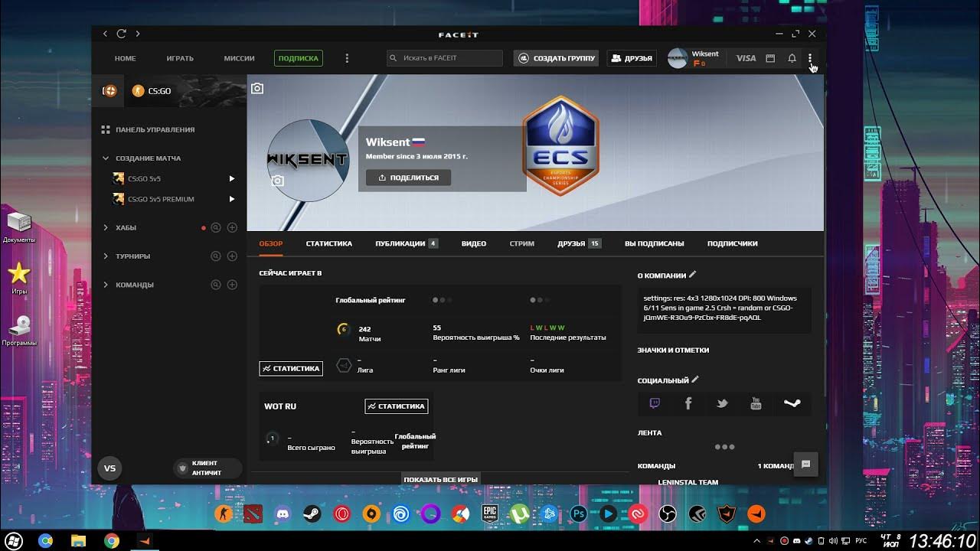Open the VS button

click(109, 468)
